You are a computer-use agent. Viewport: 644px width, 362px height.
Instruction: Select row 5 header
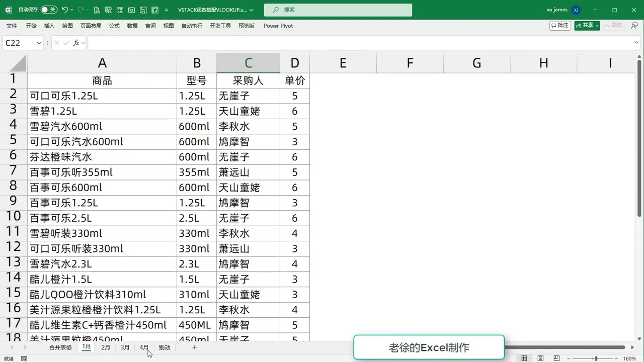(x=14, y=140)
